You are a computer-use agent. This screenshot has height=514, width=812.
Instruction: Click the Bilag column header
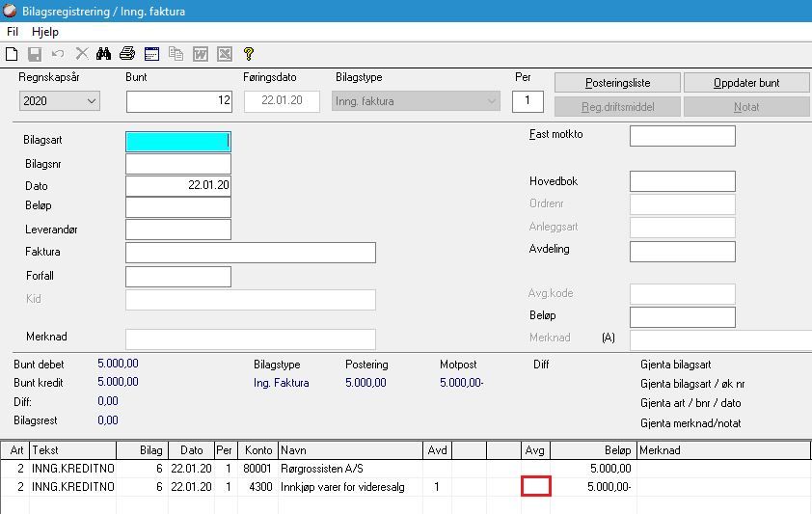(142, 450)
